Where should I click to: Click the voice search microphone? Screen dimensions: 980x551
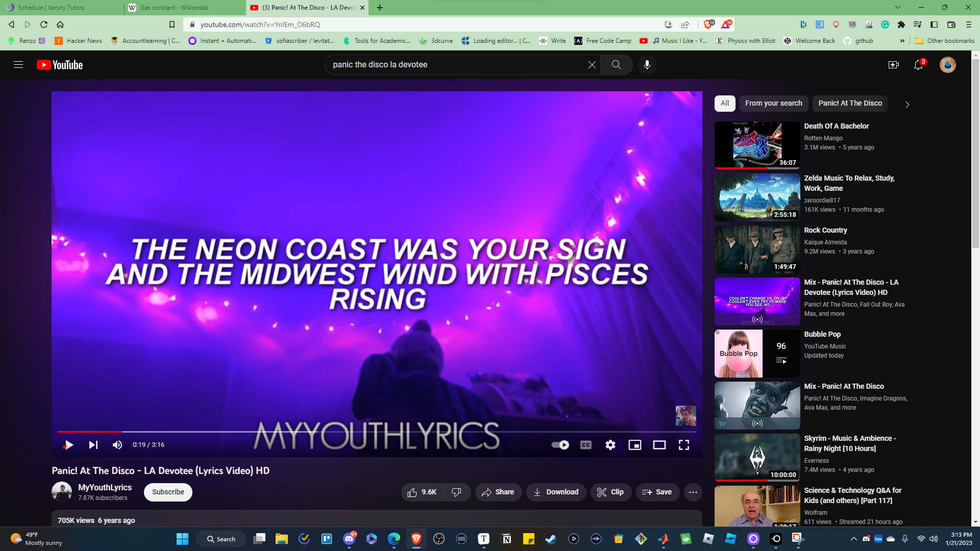pos(647,65)
